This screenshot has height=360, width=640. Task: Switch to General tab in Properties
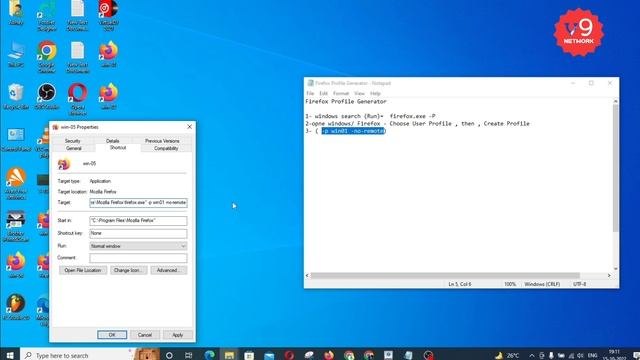(x=74, y=149)
